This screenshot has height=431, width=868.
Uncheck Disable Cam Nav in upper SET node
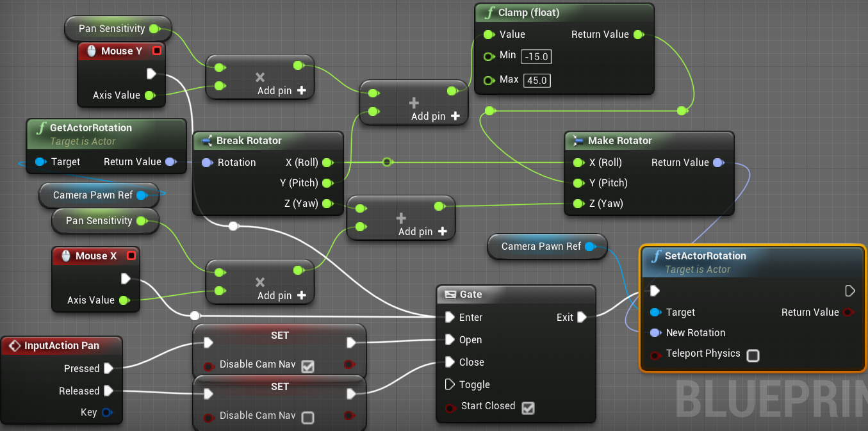tap(308, 366)
